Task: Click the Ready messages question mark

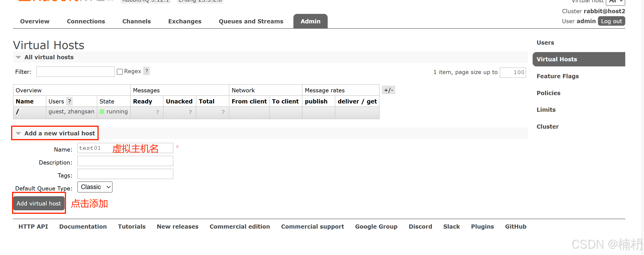Action: click(157, 112)
